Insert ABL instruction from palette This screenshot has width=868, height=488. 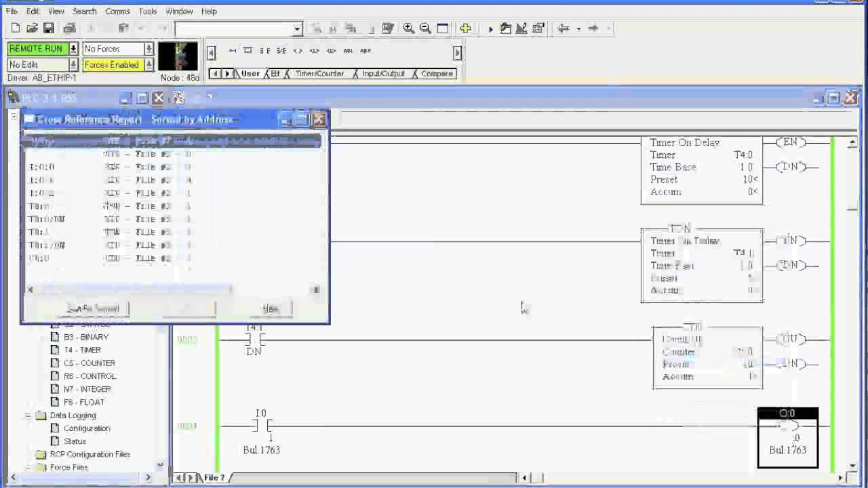[x=348, y=51]
